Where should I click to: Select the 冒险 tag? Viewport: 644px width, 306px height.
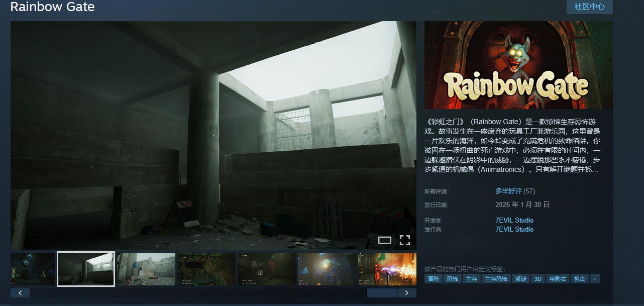pyautogui.click(x=433, y=279)
